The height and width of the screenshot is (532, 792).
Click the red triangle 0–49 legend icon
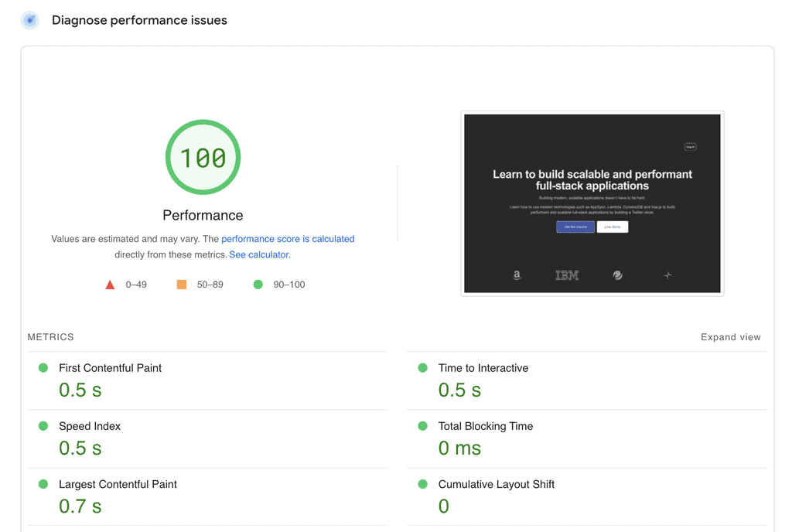pyautogui.click(x=110, y=285)
